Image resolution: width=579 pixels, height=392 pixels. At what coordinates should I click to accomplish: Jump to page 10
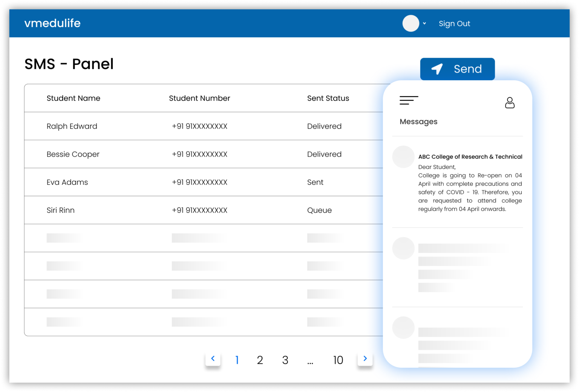[x=338, y=360]
